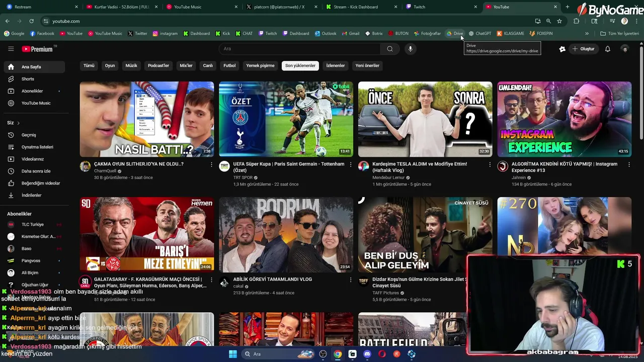The image size is (644, 362).
Task: Open options for ABİLİK GÖREVİ TAMAMLANDI video
Action: [351, 280]
